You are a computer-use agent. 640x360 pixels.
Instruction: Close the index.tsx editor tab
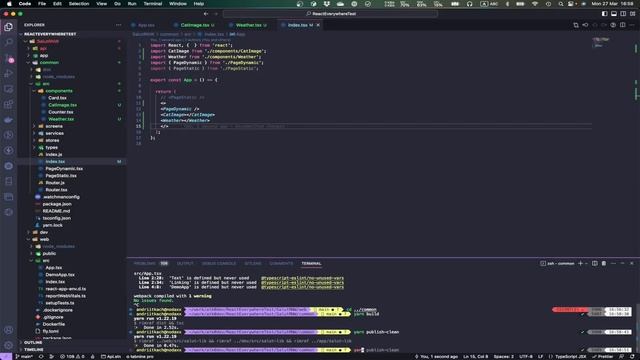coord(318,25)
